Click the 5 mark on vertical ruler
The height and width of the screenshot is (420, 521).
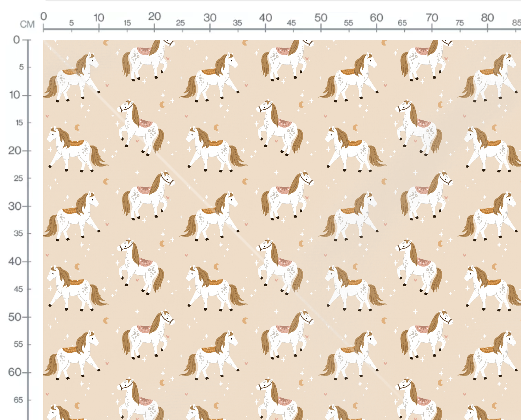(21, 67)
